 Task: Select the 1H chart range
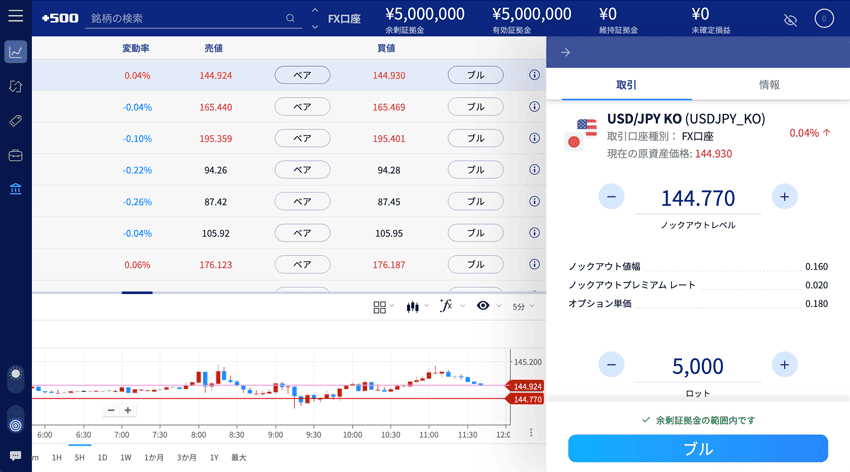56,457
